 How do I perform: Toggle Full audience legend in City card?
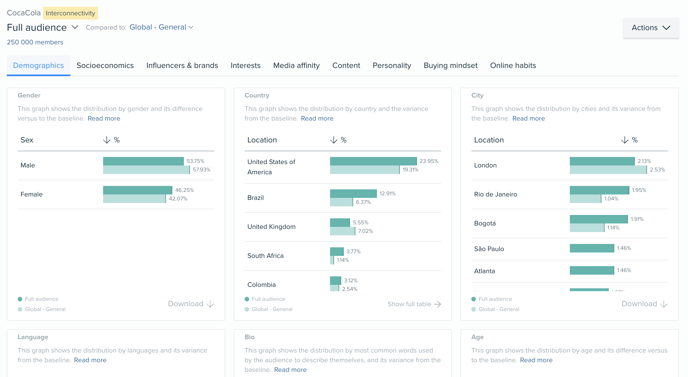491,299
